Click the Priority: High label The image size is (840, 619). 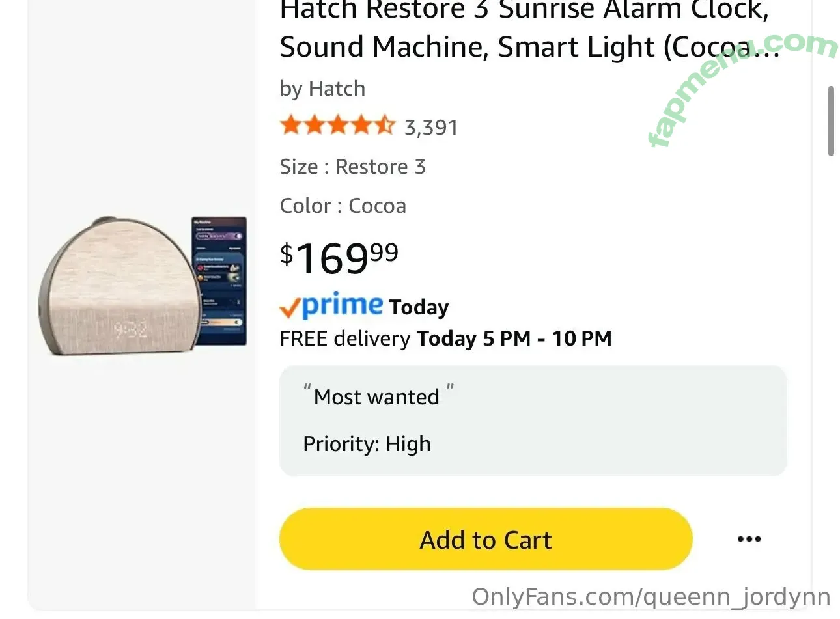click(x=367, y=444)
